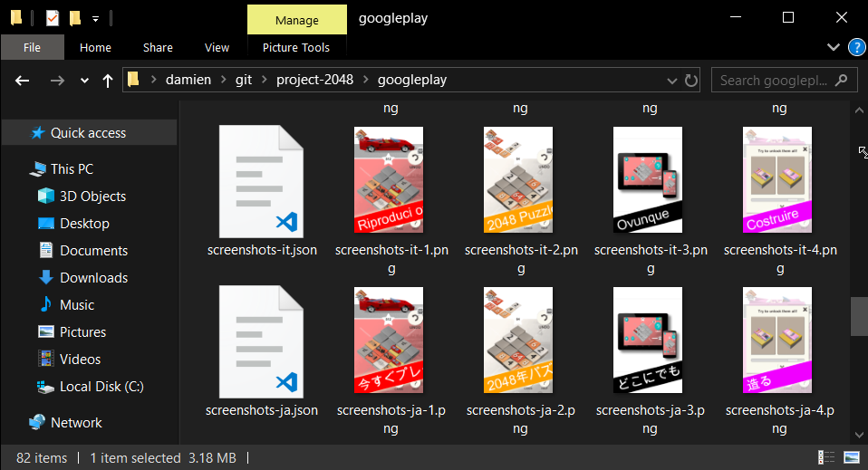Navigate to damien in address bar
868x470 pixels.
[188, 80]
